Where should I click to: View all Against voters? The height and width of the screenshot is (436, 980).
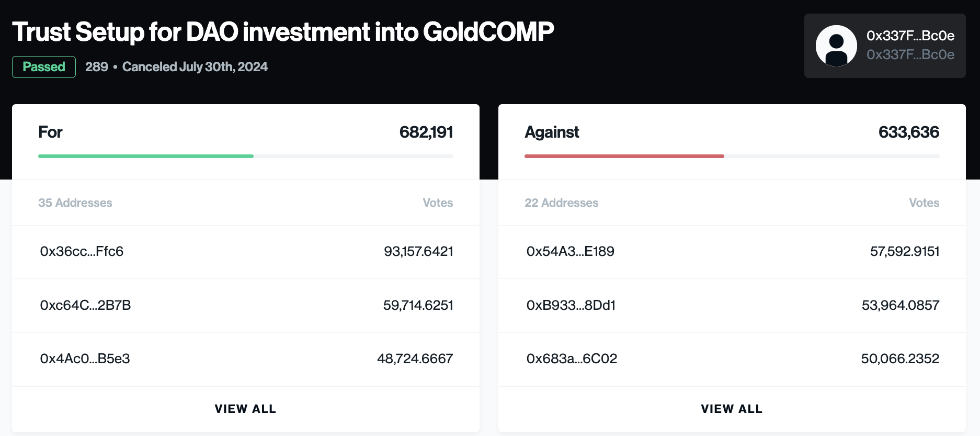pyautogui.click(x=732, y=409)
